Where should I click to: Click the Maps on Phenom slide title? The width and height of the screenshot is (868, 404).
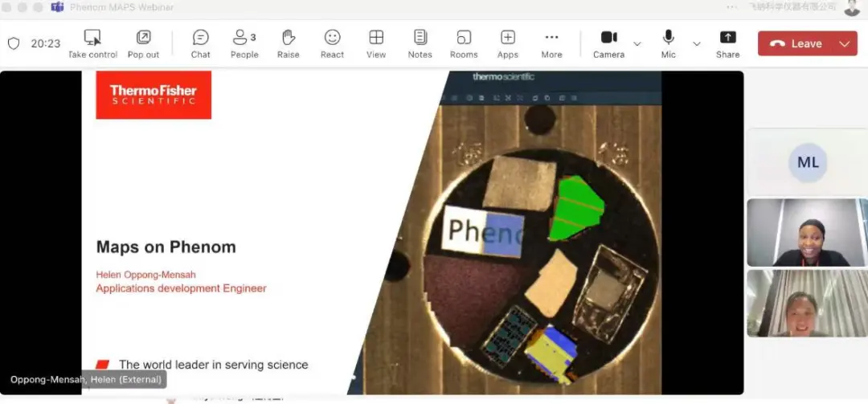pyautogui.click(x=166, y=247)
